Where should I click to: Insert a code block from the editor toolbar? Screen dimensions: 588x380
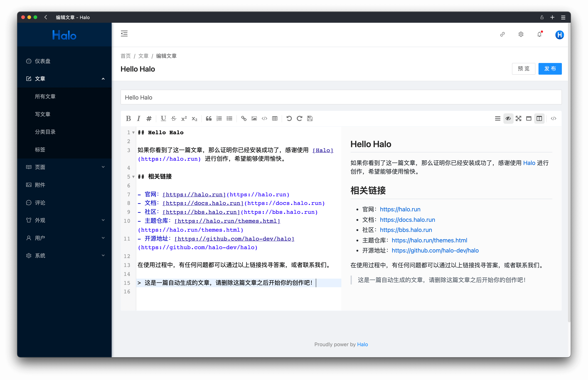pos(264,118)
